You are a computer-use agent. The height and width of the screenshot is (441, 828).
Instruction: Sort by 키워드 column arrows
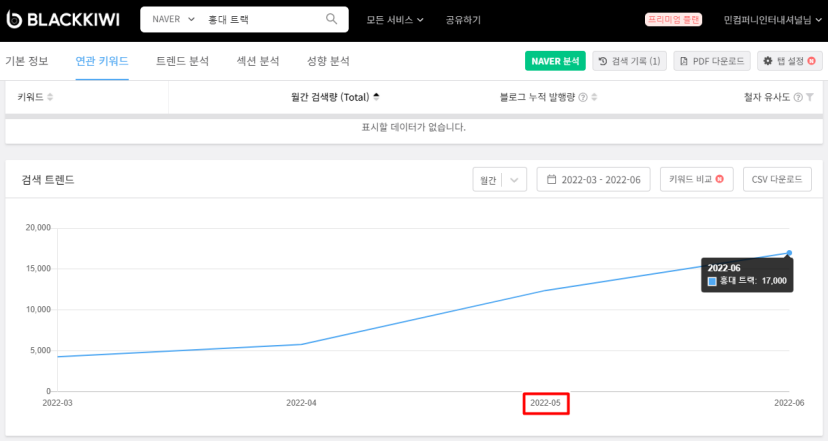50,97
